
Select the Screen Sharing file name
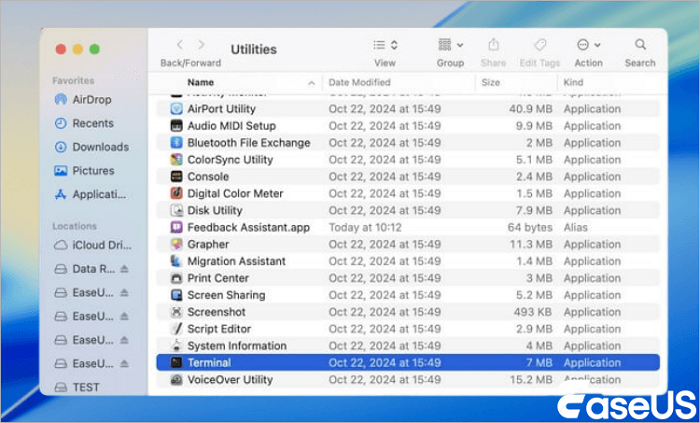(x=226, y=295)
